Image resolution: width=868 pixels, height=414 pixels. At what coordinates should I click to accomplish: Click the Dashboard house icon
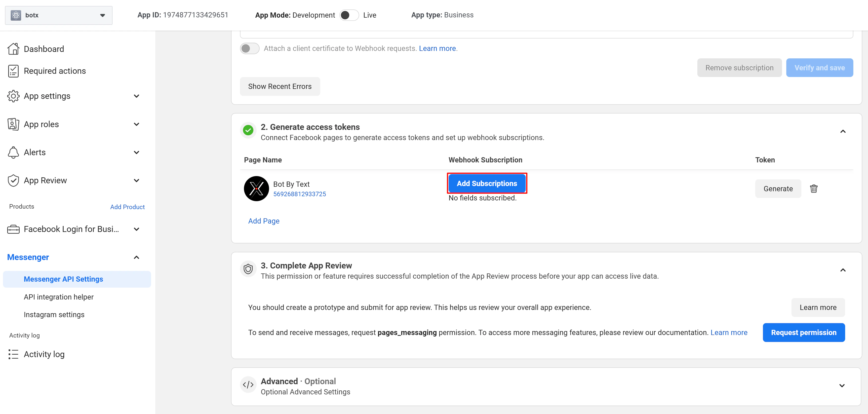tap(13, 49)
